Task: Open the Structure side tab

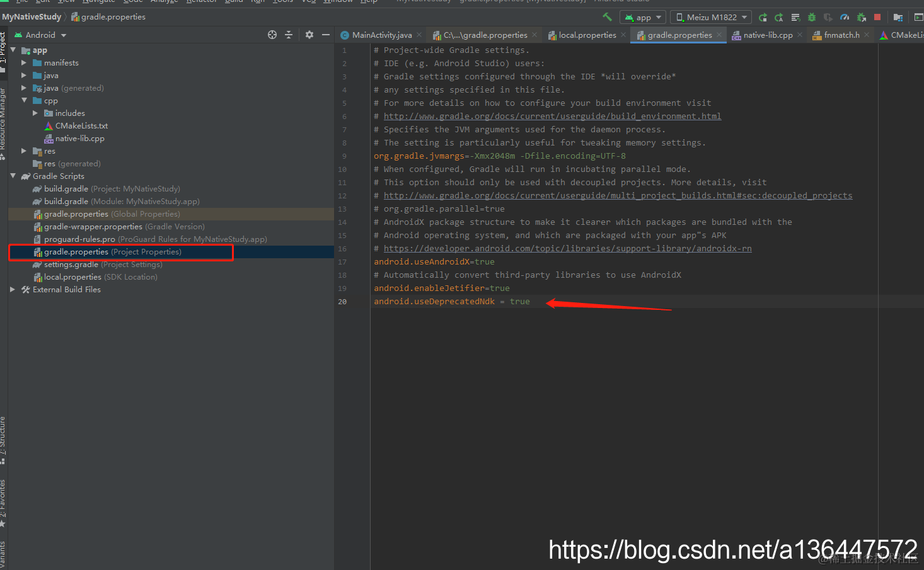Action: point(3,440)
